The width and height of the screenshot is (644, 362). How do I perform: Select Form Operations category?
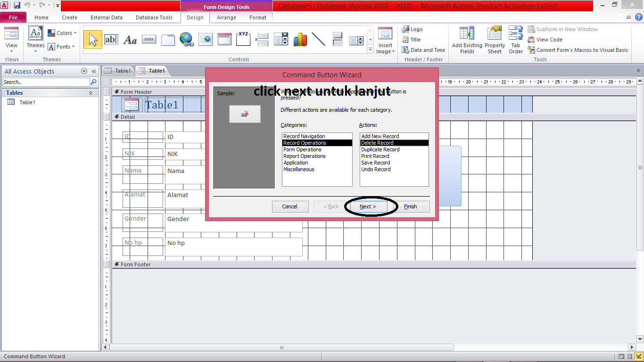(303, 149)
